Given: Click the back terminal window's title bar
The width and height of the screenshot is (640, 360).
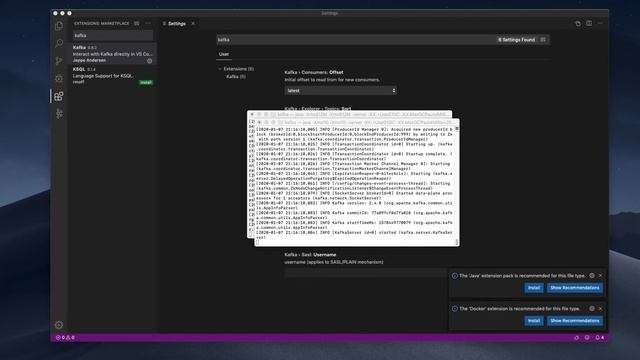Looking at the screenshot, I should pyautogui.click(x=349, y=114).
